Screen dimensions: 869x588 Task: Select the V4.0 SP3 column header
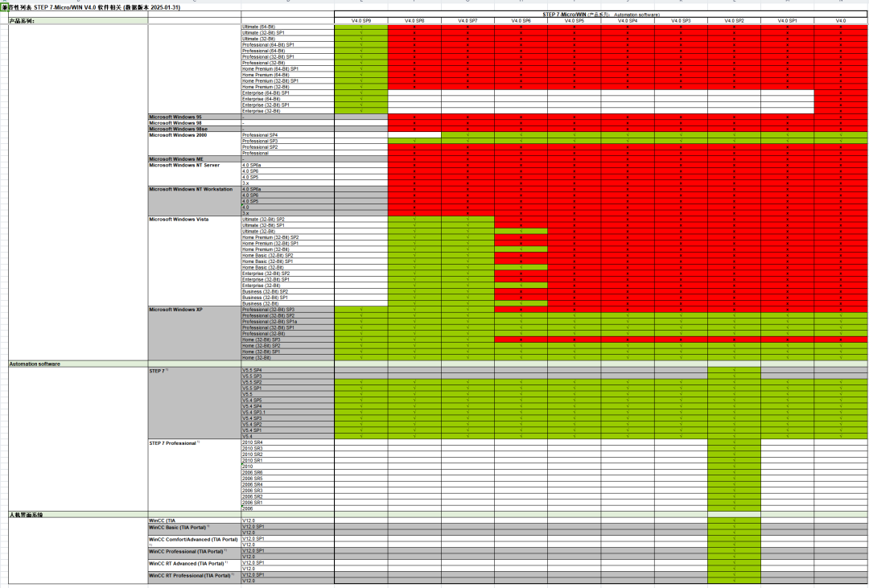[x=681, y=20]
